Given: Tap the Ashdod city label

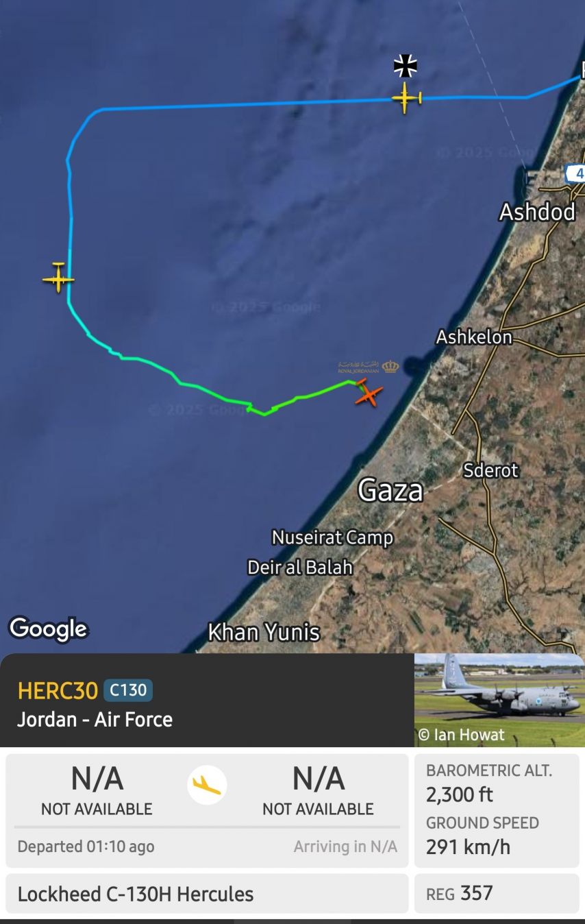Looking at the screenshot, I should point(537,212).
